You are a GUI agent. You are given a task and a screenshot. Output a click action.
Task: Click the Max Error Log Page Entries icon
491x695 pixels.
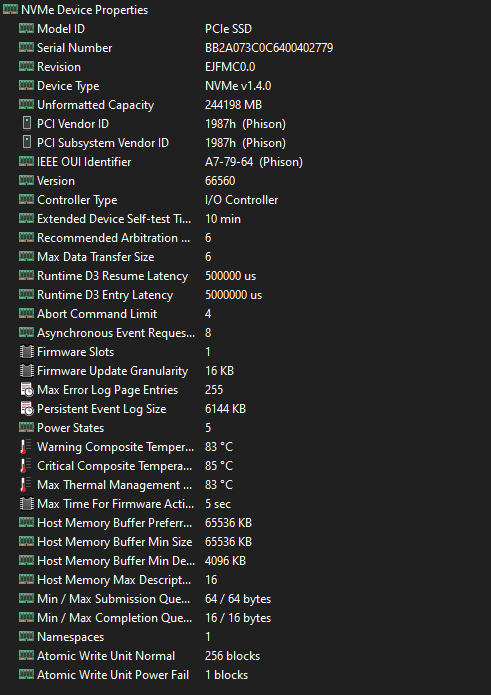click(x=27, y=390)
